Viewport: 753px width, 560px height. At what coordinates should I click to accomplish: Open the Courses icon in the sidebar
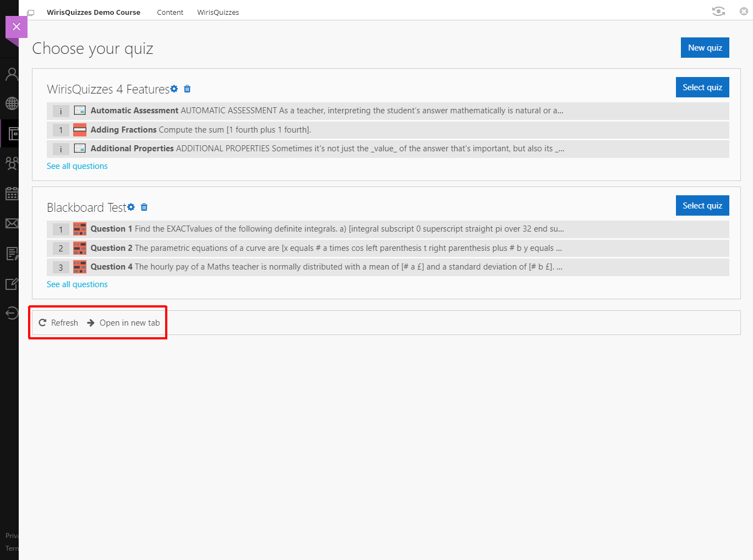[13, 133]
